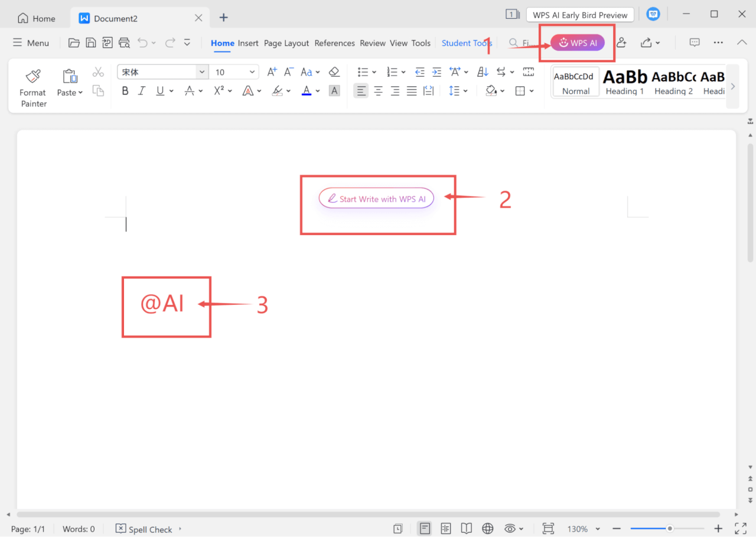Click the Paste clipboard icon
756x537 pixels.
[x=70, y=76]
